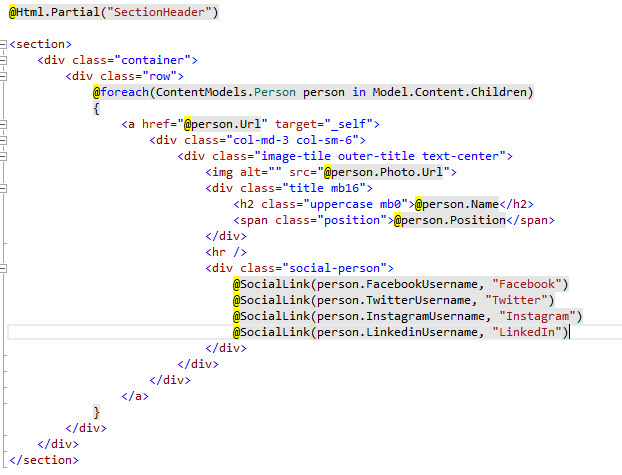Viewport: 622px width, 475px height.
Task: Click the "position" span class value
Action: pos(352,220)
